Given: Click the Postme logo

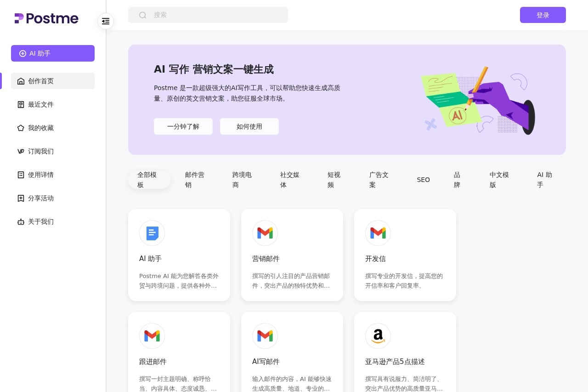Looking at the screenshot, I should pyautogui.click(x=46, y=18).
